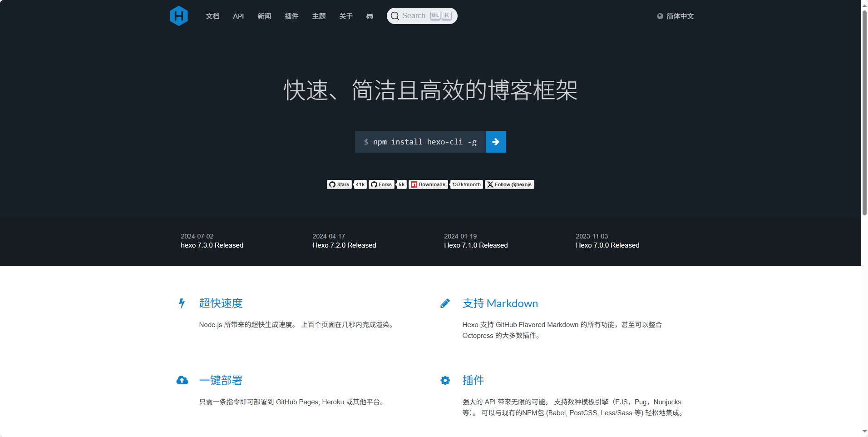Open the 文档 menu item
The width and height of the screenshot is (868, 437).
(212, 16)
